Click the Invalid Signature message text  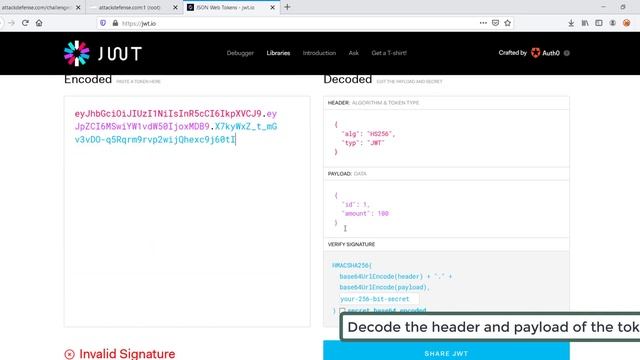pyautogui.click(x=127, y=354)
